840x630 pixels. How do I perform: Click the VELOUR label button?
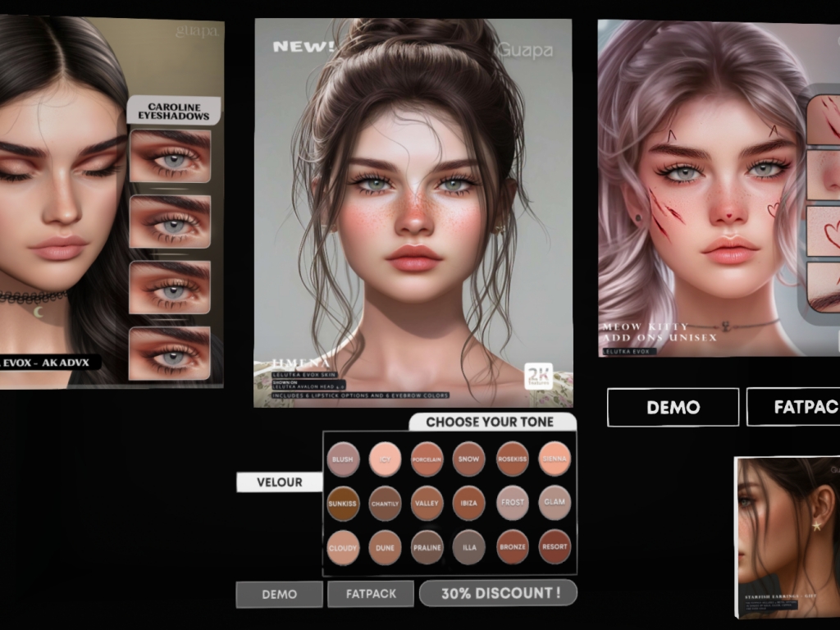[x=279, y=482]
